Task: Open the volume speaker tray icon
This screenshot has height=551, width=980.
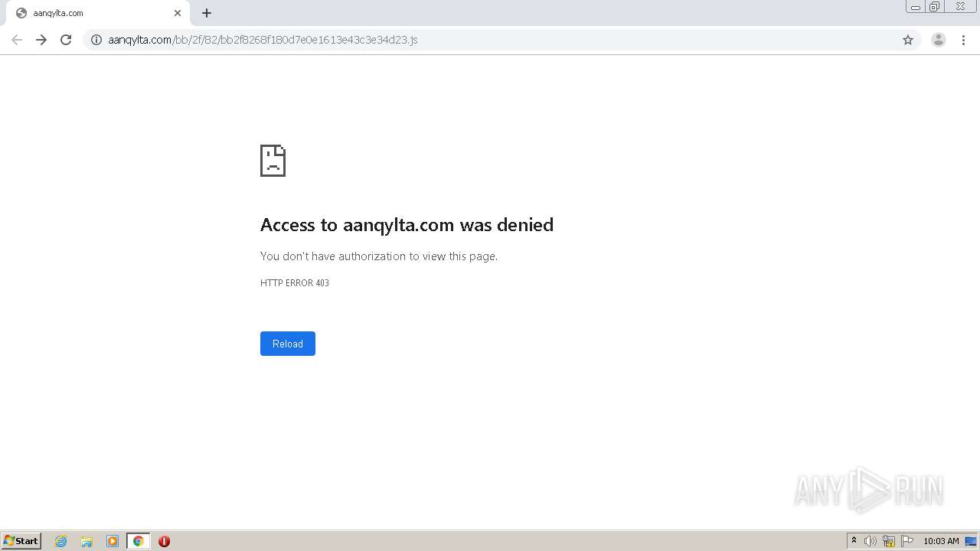Action: pos(871,541)
